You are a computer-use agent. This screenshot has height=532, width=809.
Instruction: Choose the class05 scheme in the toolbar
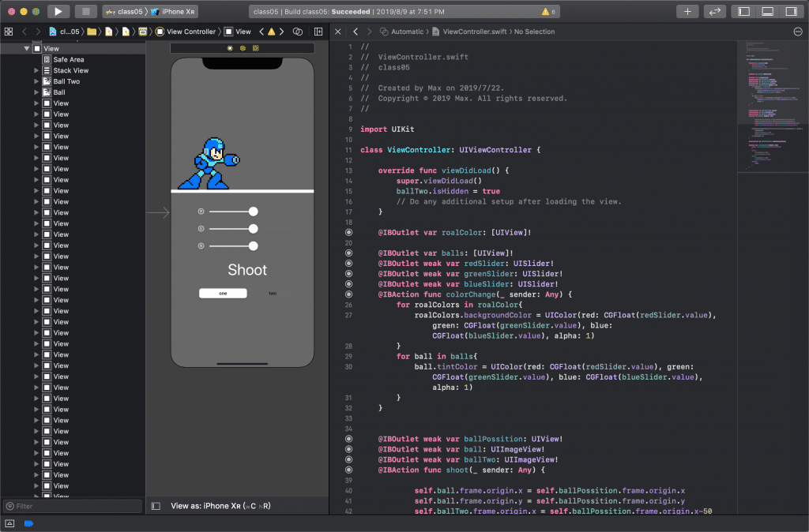(124, 11)
